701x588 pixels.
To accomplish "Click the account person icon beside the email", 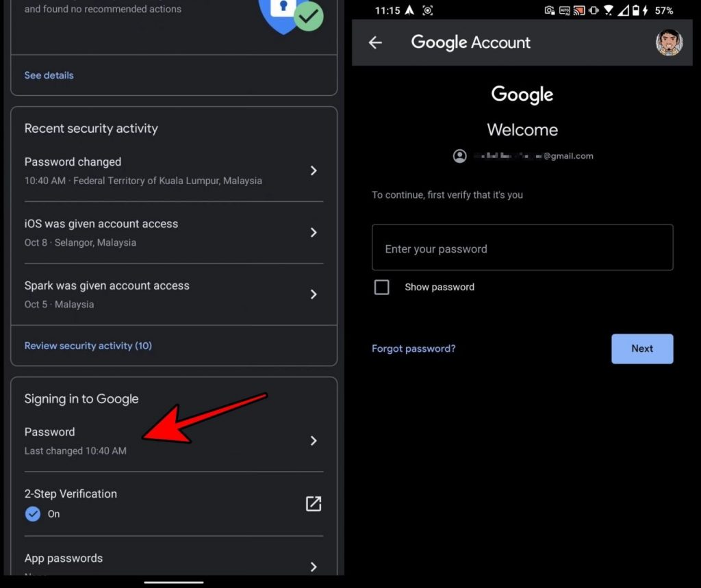I will pyautogui.click(x=459, y=156).
